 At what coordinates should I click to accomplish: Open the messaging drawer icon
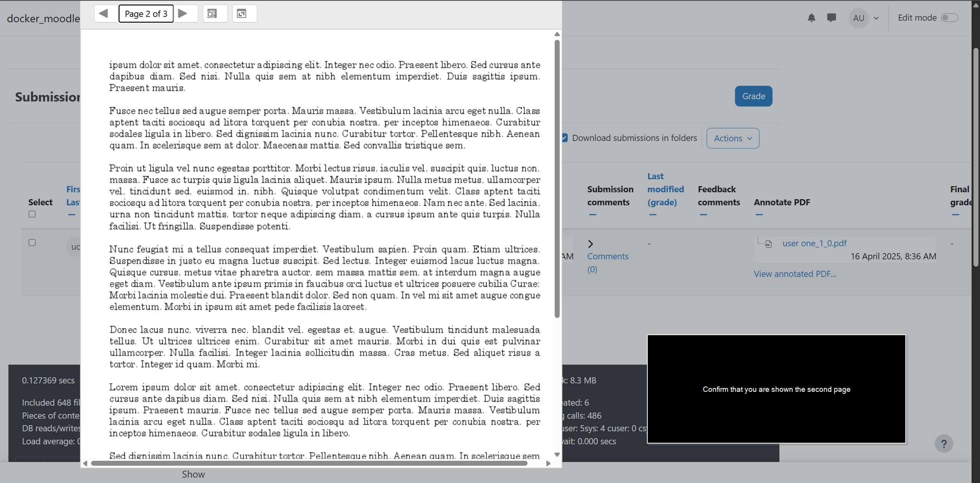tap(831, 18)
